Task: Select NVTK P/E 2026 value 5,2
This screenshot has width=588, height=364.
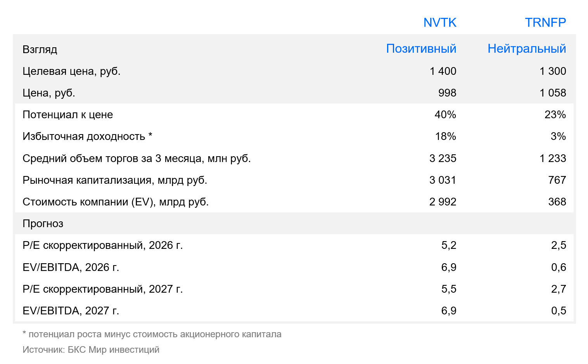Action: [x=449, y=245]
